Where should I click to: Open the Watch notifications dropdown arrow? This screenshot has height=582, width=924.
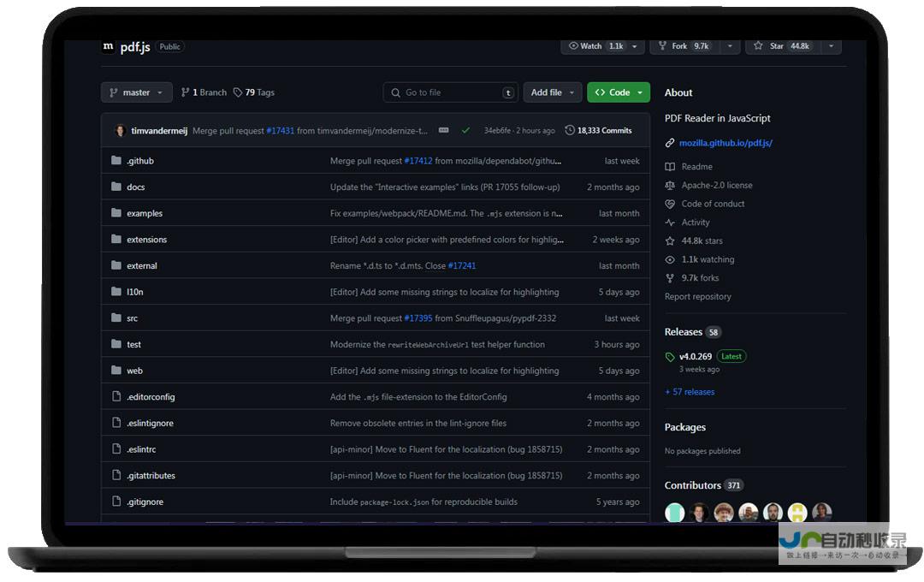point(635,46)
